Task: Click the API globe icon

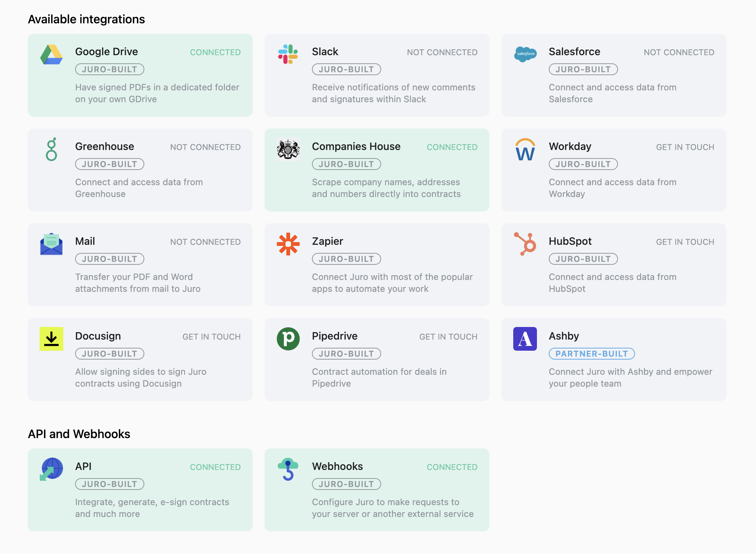Action: pos(51,469)
